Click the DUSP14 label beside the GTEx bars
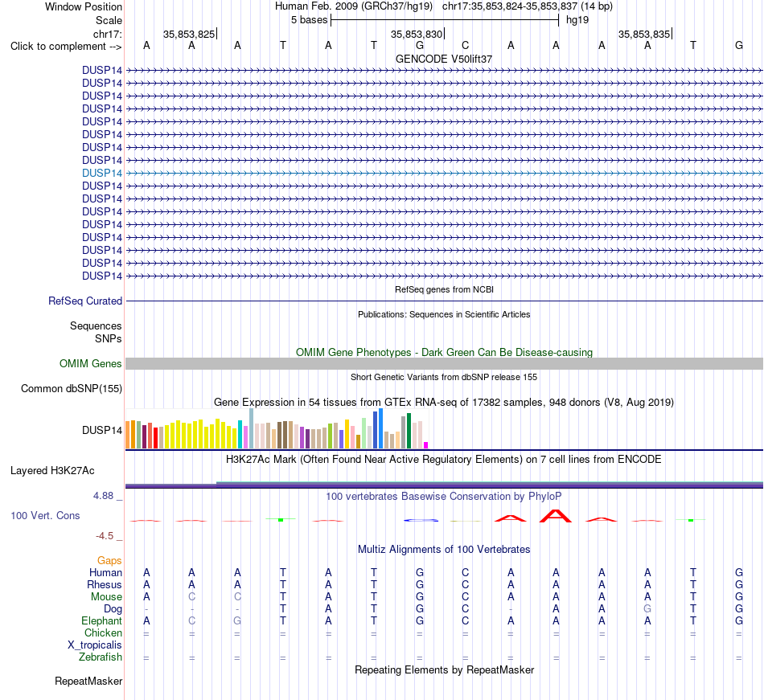 click(x=102, y=430)
